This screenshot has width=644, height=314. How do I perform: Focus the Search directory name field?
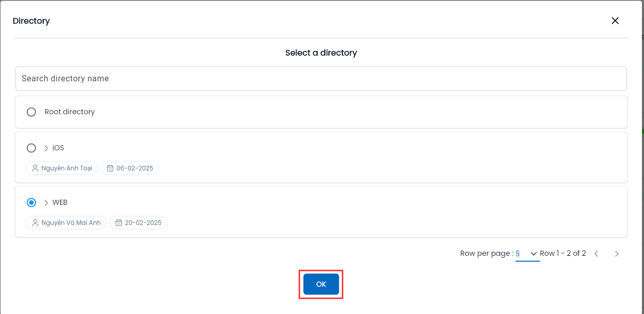[x=321, y=78]
